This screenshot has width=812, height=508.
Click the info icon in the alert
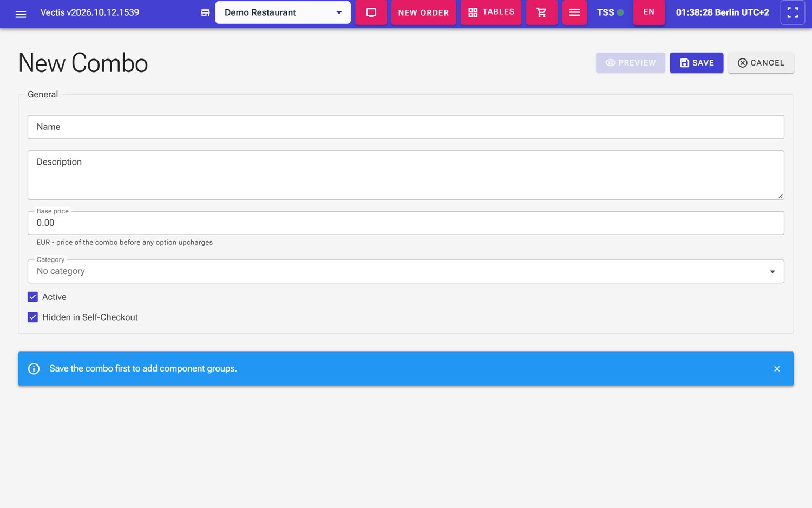(34, 369)
